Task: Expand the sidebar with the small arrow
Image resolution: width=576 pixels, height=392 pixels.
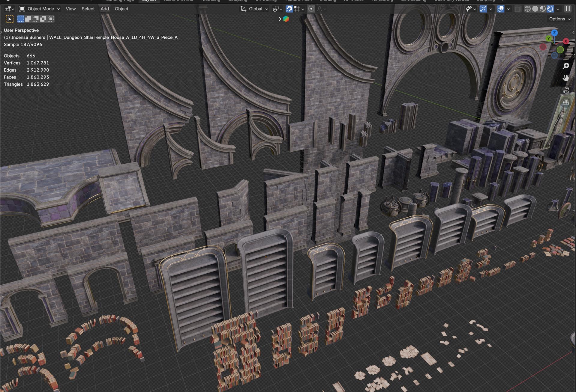Action: 573,32
